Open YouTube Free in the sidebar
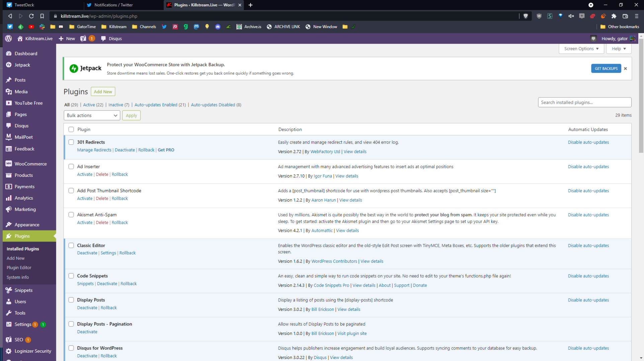This screenshot has height=361, width=644. tap(29, 103)
